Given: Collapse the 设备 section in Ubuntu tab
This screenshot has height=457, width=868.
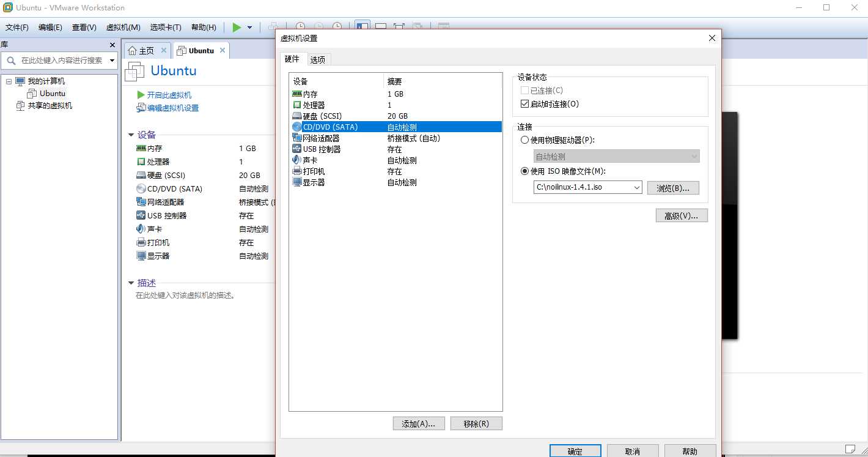Looking at the screenshot, I should tap(131, 135).
